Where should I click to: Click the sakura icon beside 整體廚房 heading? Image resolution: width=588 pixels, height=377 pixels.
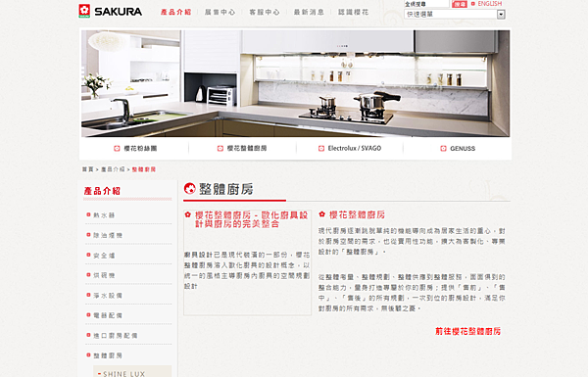pyautogui.click(x=190, y=188)
